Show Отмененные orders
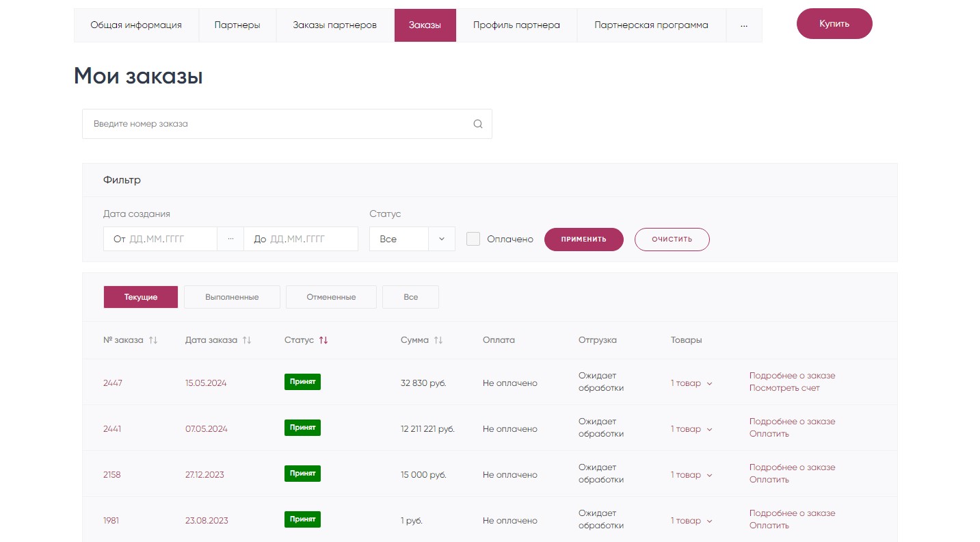980x542 pixels. click(x=331, y=297)
